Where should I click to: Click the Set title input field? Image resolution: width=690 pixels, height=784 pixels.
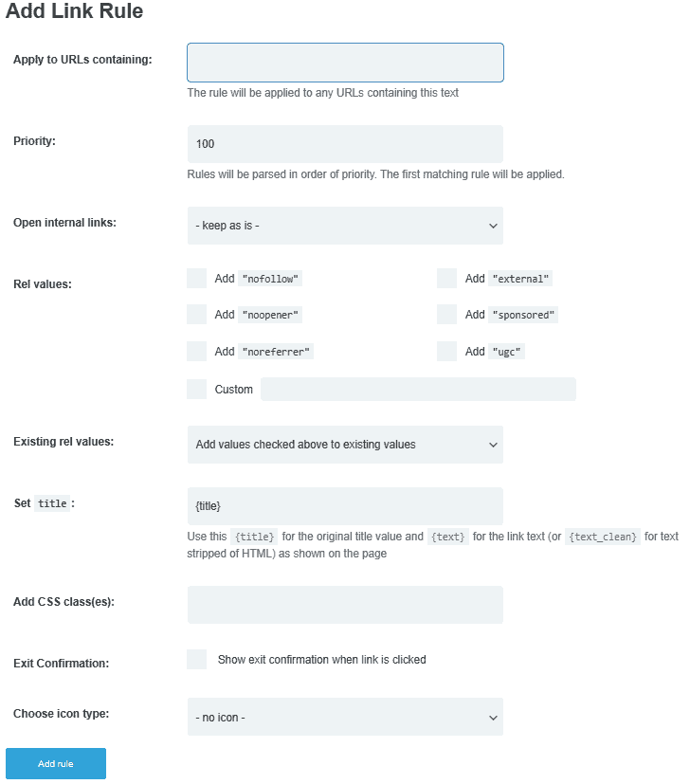345,506
